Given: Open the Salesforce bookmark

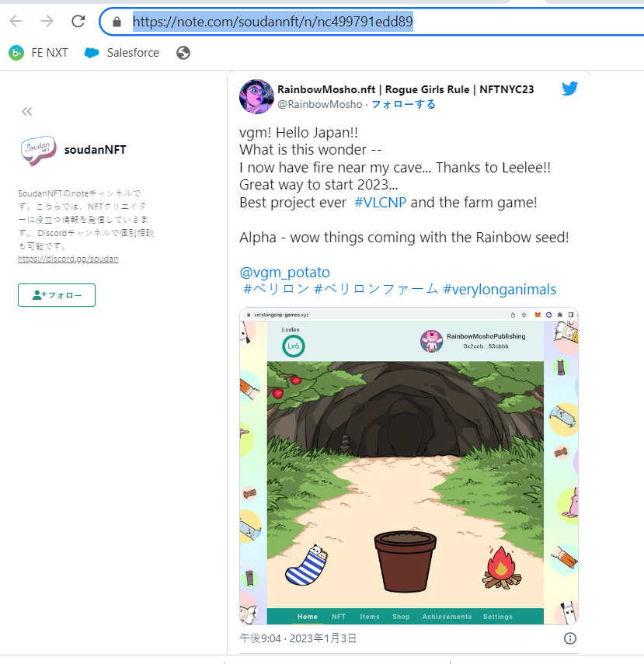Looking at the screenshot, I should tap(122, 53).
